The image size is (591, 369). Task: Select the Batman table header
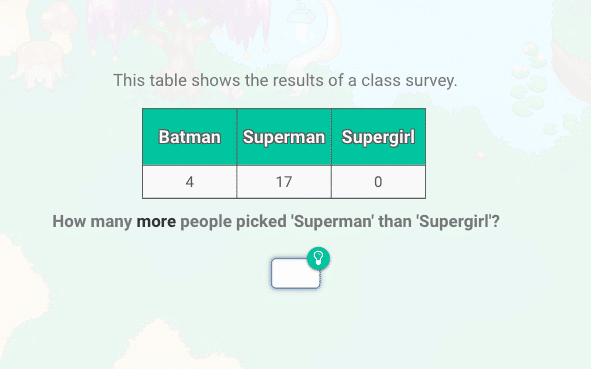[190, 137]
